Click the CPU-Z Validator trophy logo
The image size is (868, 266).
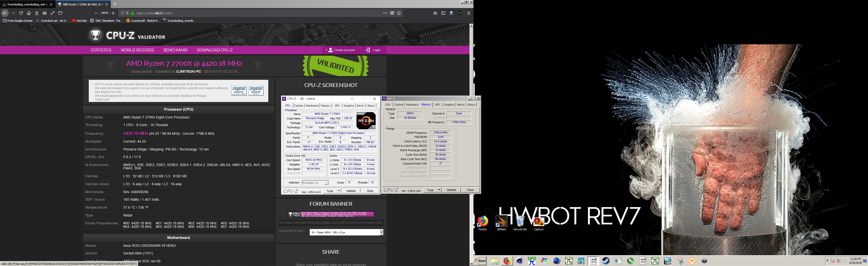[95, 35]
